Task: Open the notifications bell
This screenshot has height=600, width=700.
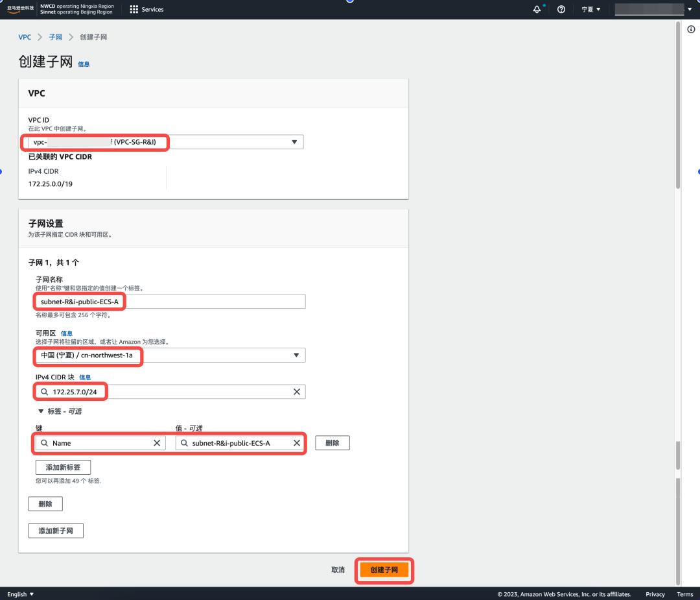Action: [x=537, y=9]
